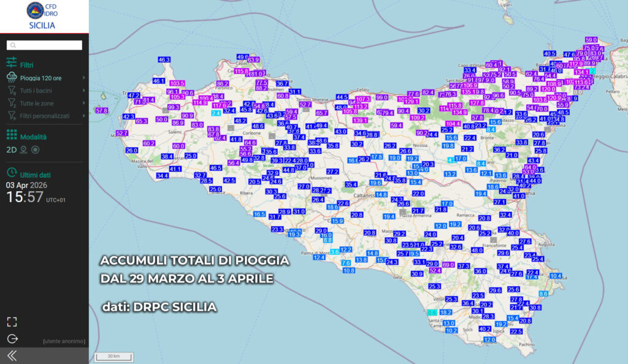
Task: Click the search input field
Action: 44,45
